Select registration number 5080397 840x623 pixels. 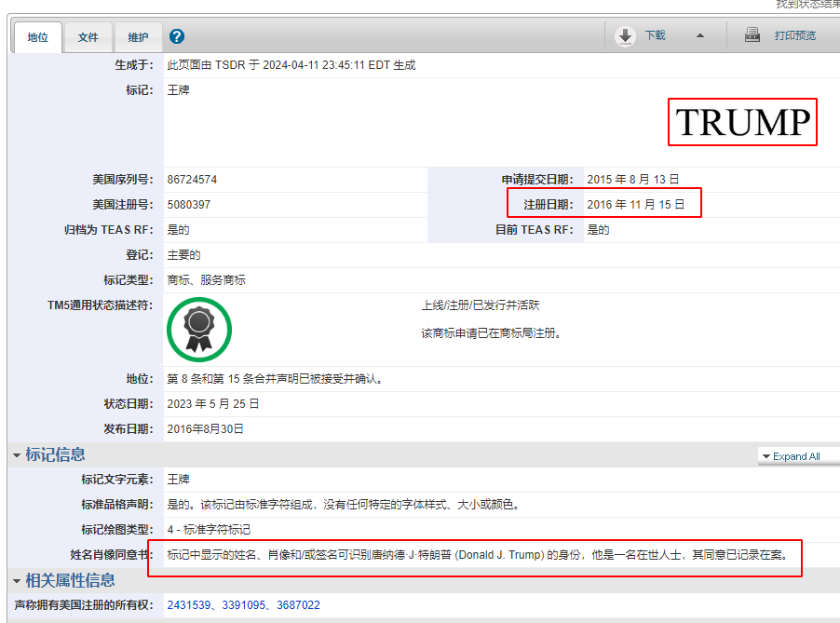(188, 205)
